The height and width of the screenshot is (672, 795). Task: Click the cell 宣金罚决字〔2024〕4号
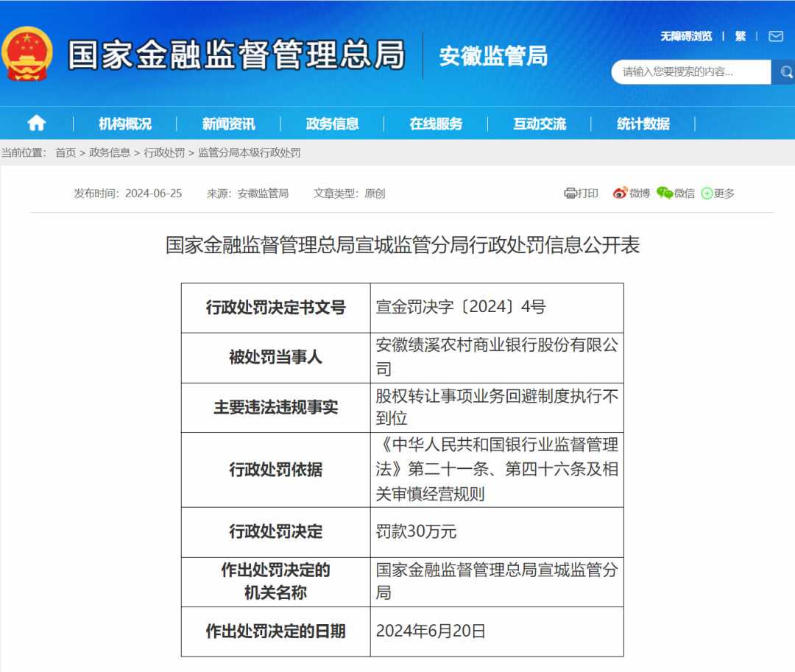497,308
